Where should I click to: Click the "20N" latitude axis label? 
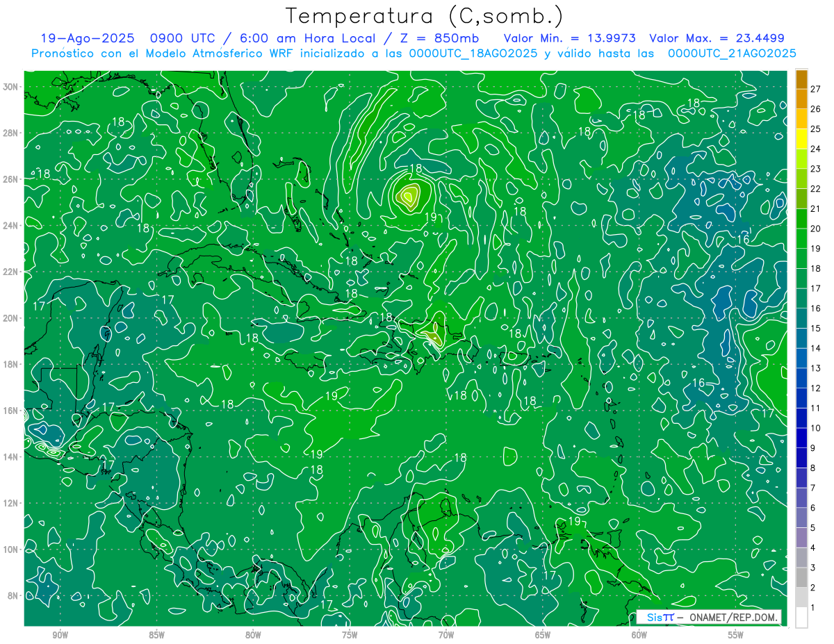(11, 318)
